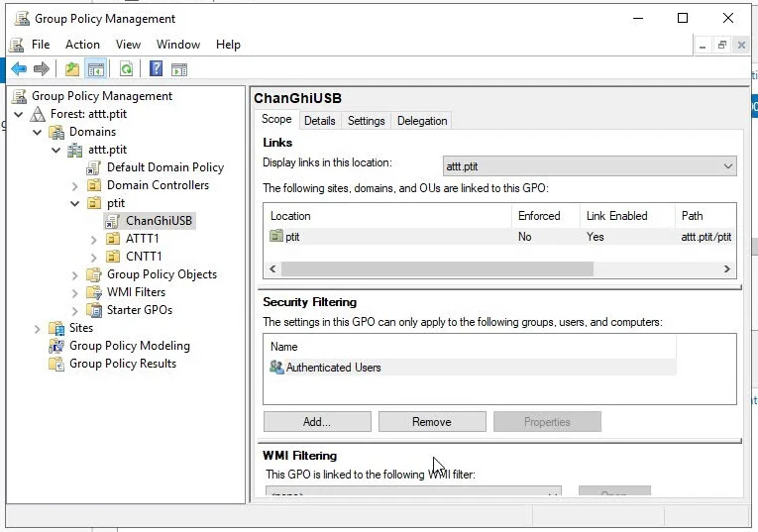The width and height of the screenshot is (758, 532).
Task: Collapse the ptit OU node
Action: point(75,204)
